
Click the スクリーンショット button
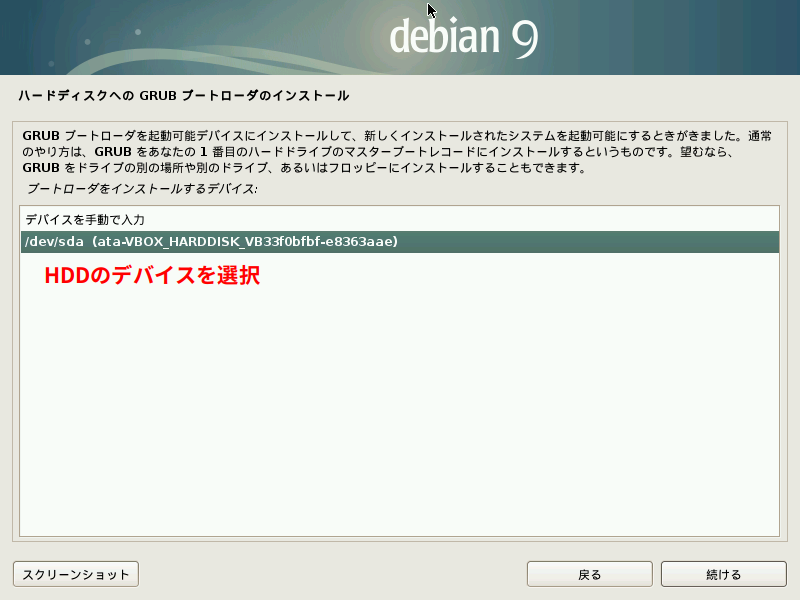[76, 574]
